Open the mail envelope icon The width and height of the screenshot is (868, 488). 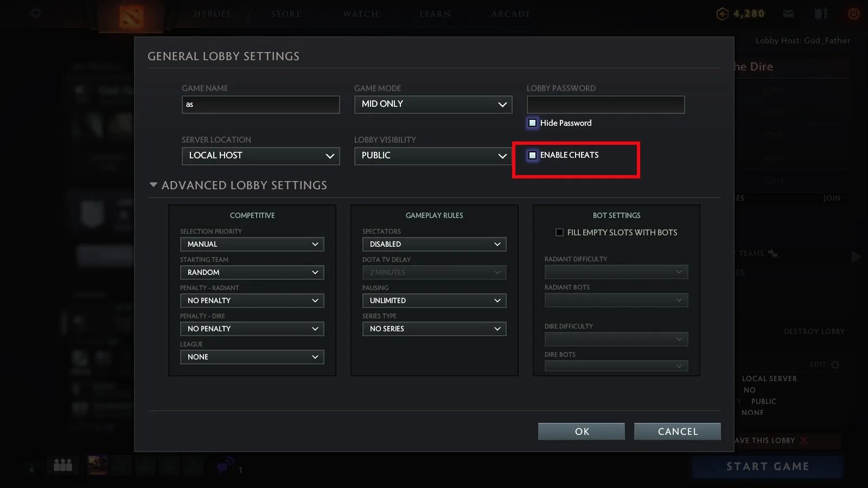(x=788, y=14)
